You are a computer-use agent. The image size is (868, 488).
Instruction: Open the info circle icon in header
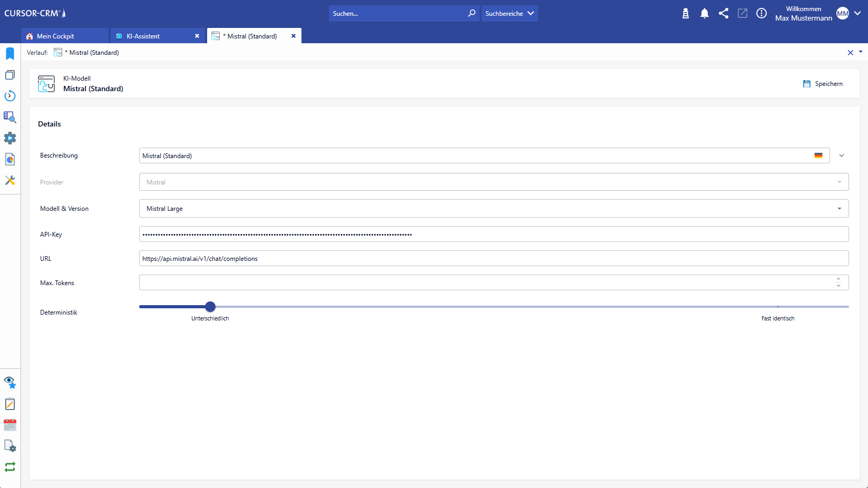coord(762,14)
